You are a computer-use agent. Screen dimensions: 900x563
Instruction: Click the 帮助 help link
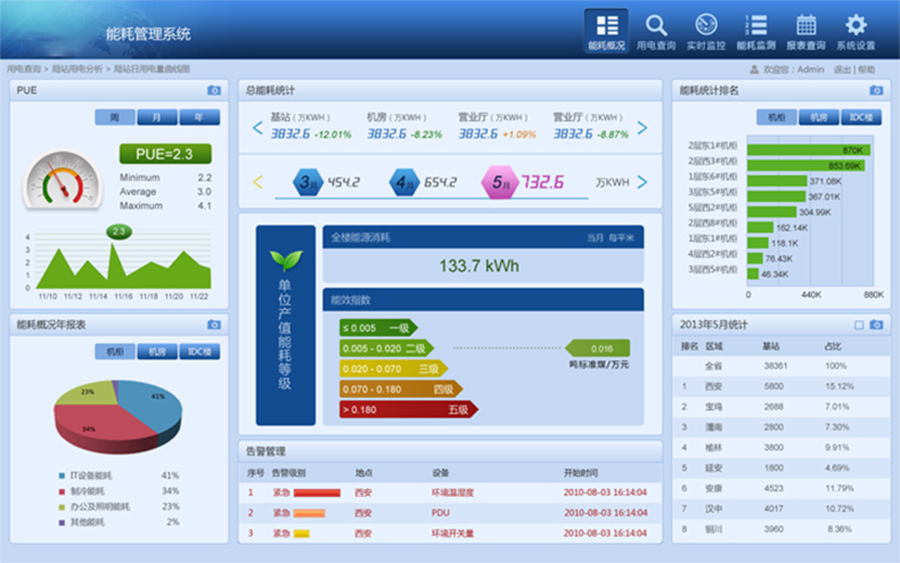(x=866, y=70)
